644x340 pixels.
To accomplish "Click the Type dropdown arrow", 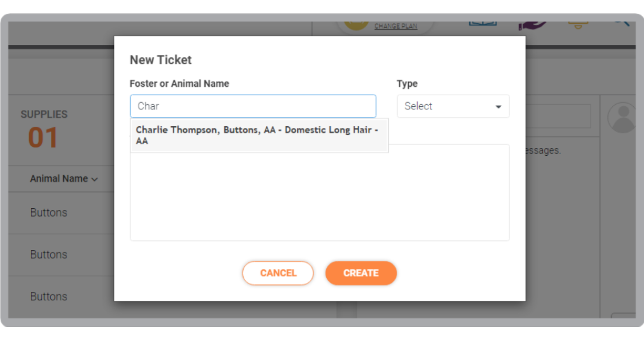I will 498,107.
